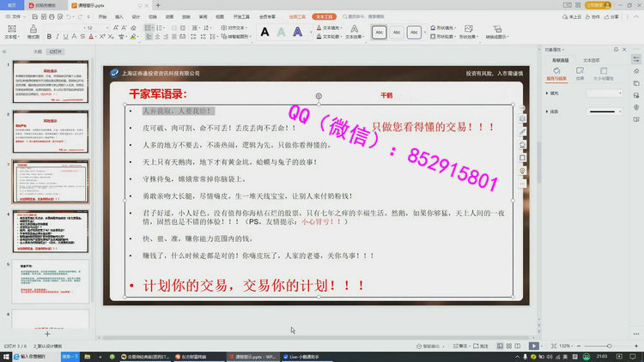Select the black 'A' WordArt style
This screenshot has width=644, height=362.
(263, 32)
